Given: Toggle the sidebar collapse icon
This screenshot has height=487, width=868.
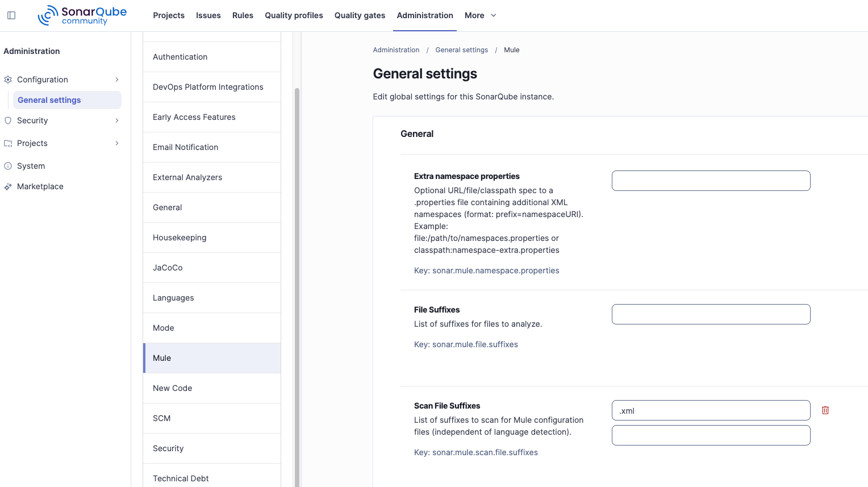Looking at the screenshot, I should 11,15.
